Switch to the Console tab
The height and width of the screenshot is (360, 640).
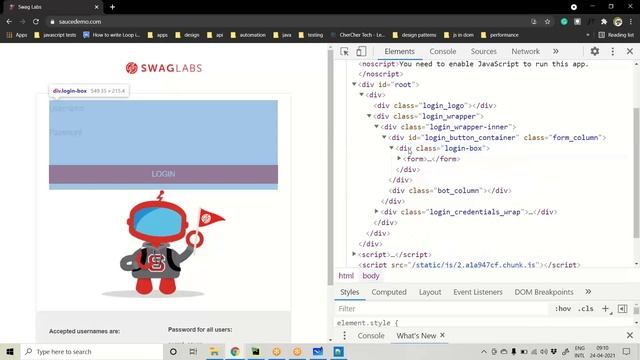pyautogui.click(x=442, y=51)
